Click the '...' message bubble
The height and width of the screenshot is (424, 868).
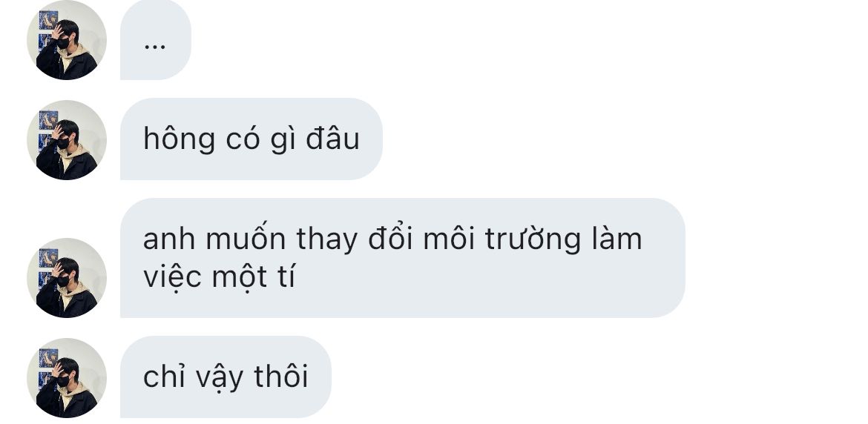[x=156, y=40]
